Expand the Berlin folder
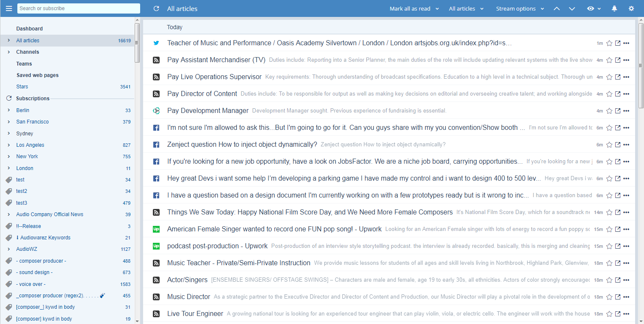 click(x=9, y=110)
